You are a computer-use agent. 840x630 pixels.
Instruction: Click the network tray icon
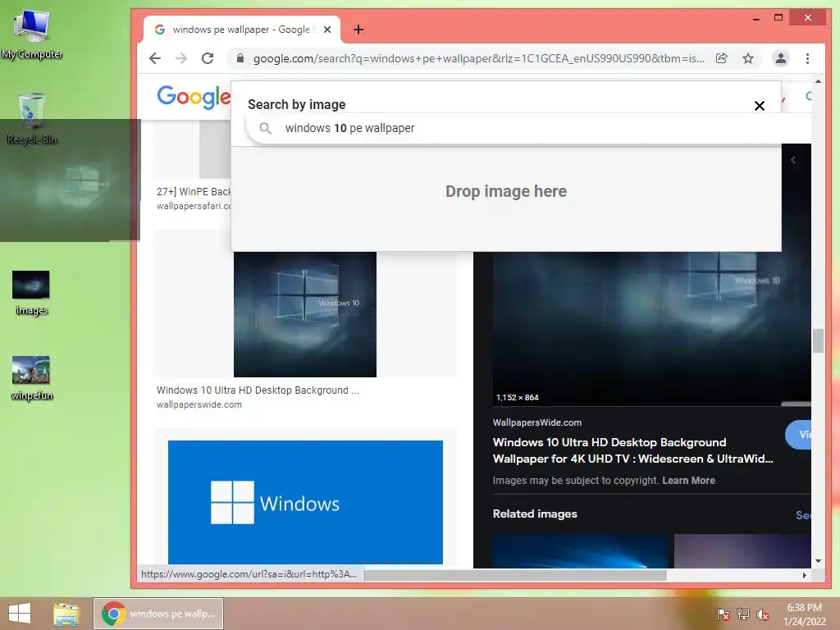(743, 614)
